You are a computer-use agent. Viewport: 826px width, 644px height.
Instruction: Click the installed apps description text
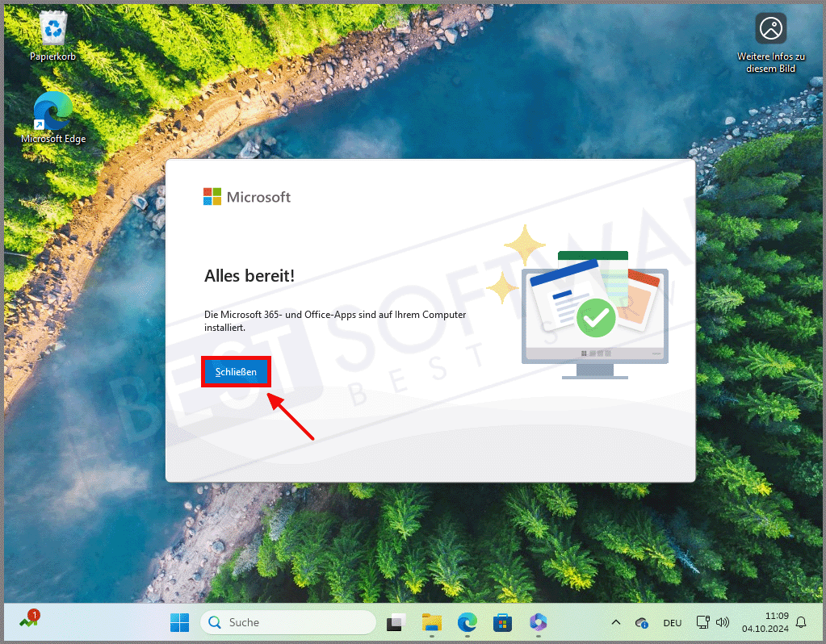tap(335, 320)
